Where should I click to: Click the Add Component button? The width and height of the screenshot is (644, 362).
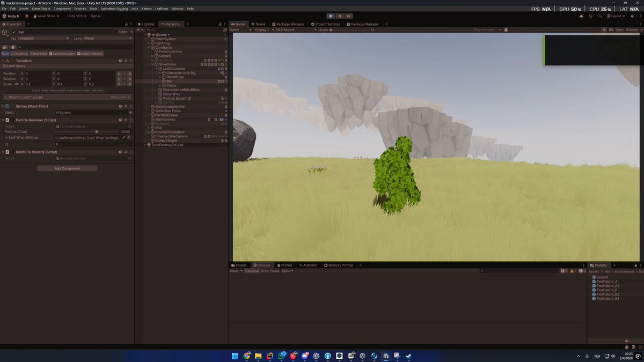67,168
